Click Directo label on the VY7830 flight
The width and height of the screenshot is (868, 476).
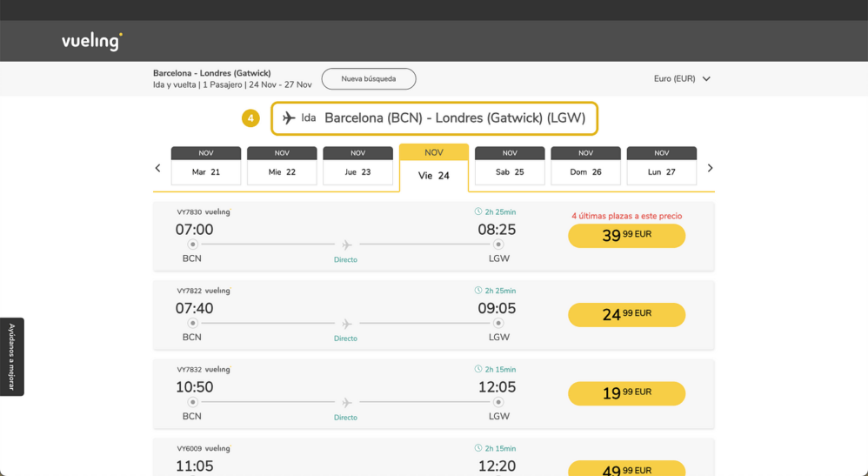345,259
